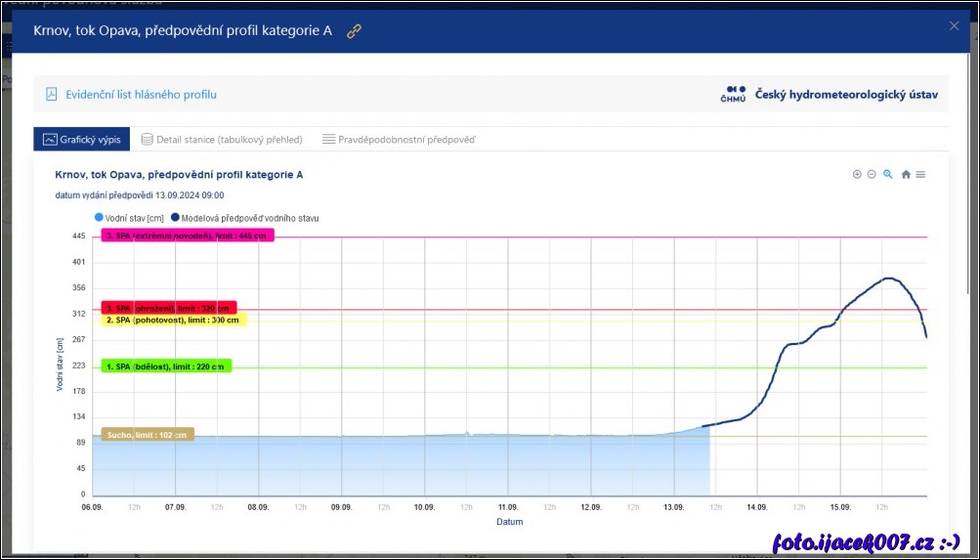Open the chart hamburger export menu
980x560 pixels.
(x=920, y=174)
